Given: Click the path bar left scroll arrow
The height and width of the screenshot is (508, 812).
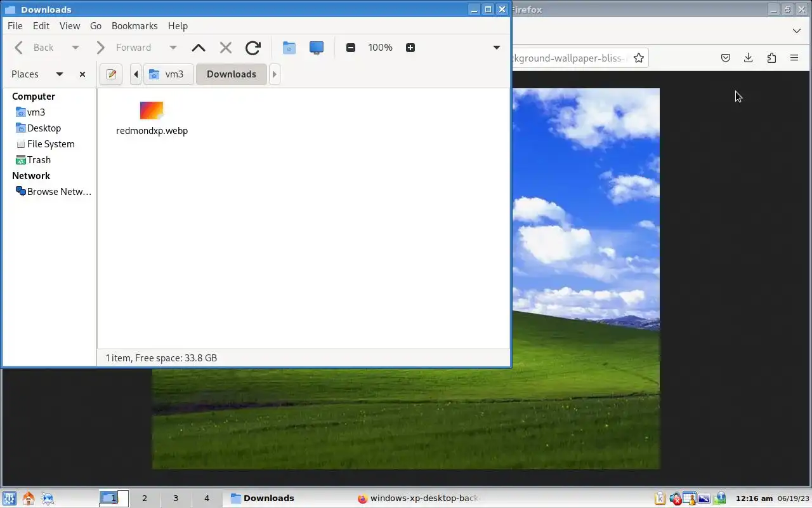Looking at the screenshot, I should tap(136, 74).
